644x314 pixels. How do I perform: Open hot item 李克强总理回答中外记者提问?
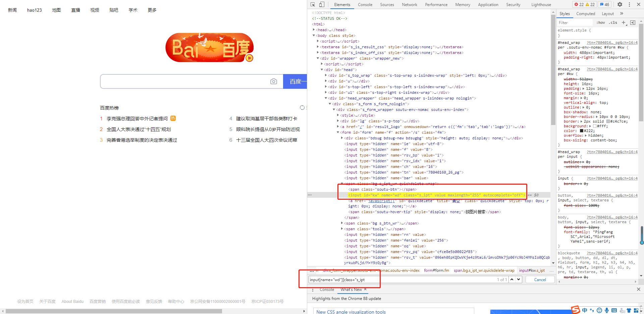[137, 119]
